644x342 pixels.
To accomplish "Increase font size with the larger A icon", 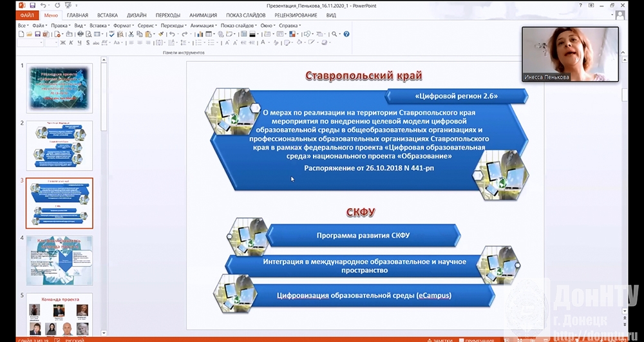I will coord(227,43).
